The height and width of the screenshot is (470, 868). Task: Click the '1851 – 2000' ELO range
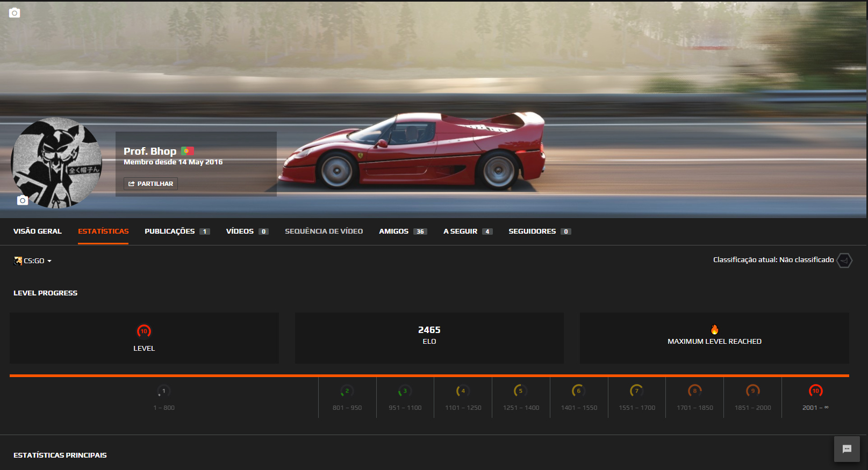[753, 408]
